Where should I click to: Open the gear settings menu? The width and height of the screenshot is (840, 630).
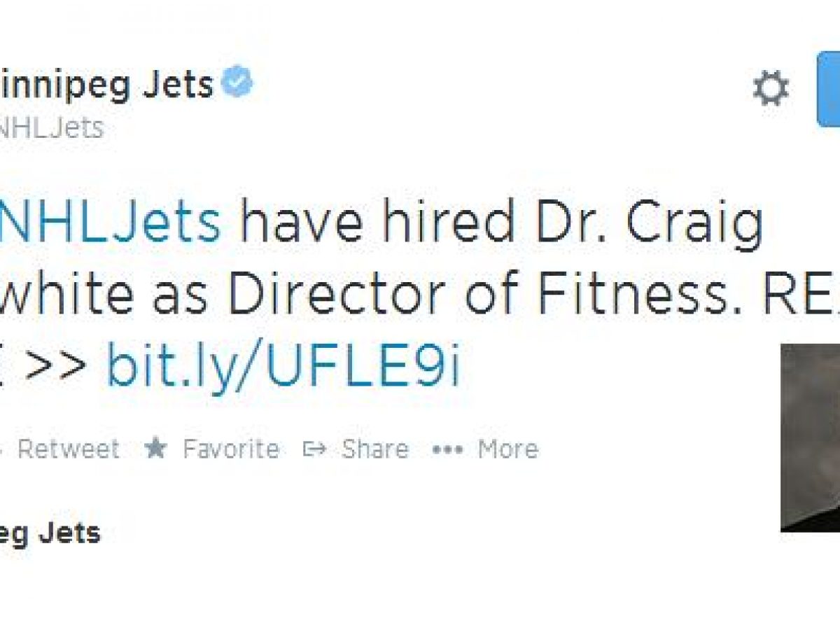coord(770,90)
